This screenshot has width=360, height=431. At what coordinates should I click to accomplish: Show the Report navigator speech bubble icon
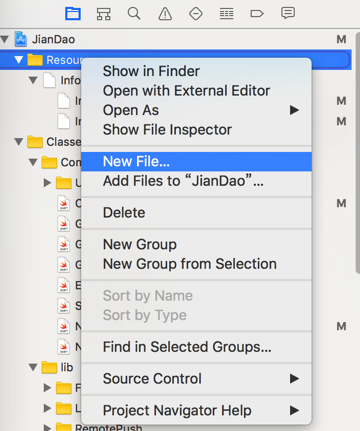click(x=288, y=13)
